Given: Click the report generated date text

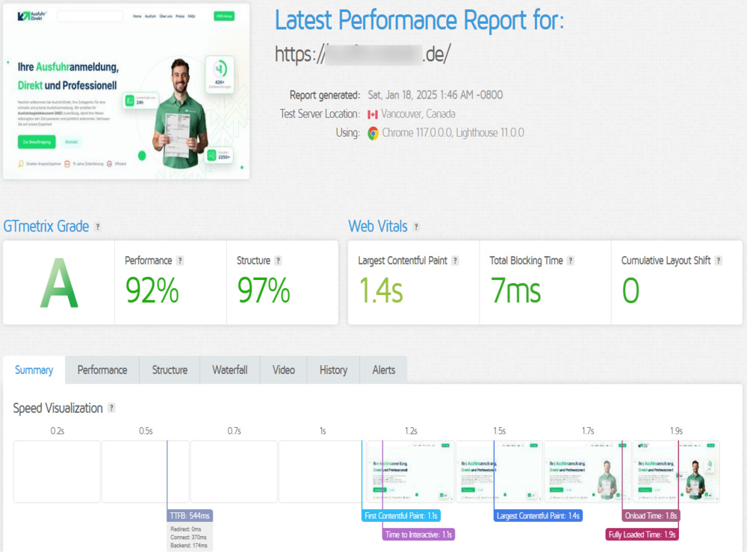Looking at the screenshot, I should pyautogui.click(x=435, y=96).
